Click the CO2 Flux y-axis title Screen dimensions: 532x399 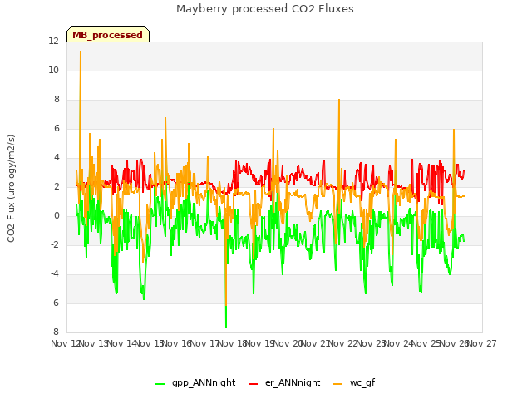(x=11, y=189)
